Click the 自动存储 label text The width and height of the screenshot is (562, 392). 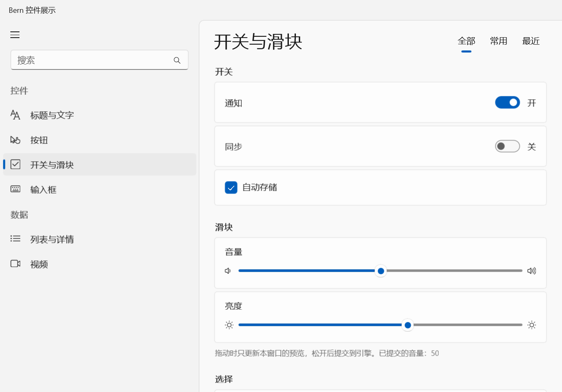pyautogui.click(x=260, y=187)
